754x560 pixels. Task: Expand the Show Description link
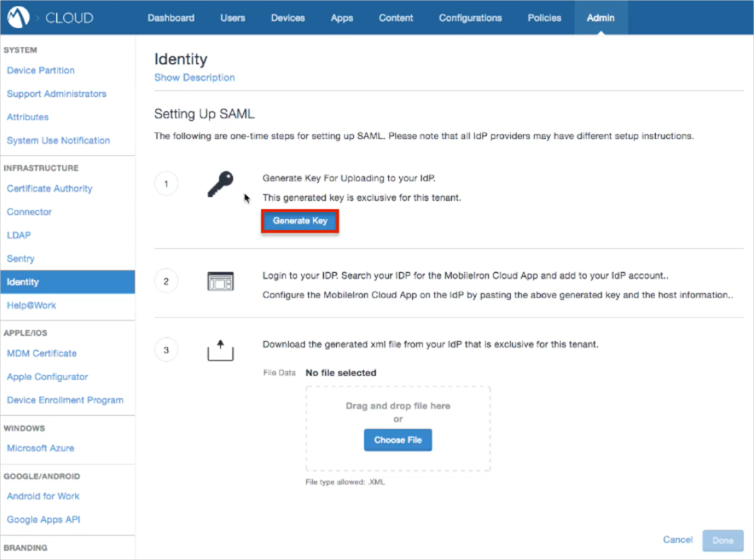pos(194,78)
